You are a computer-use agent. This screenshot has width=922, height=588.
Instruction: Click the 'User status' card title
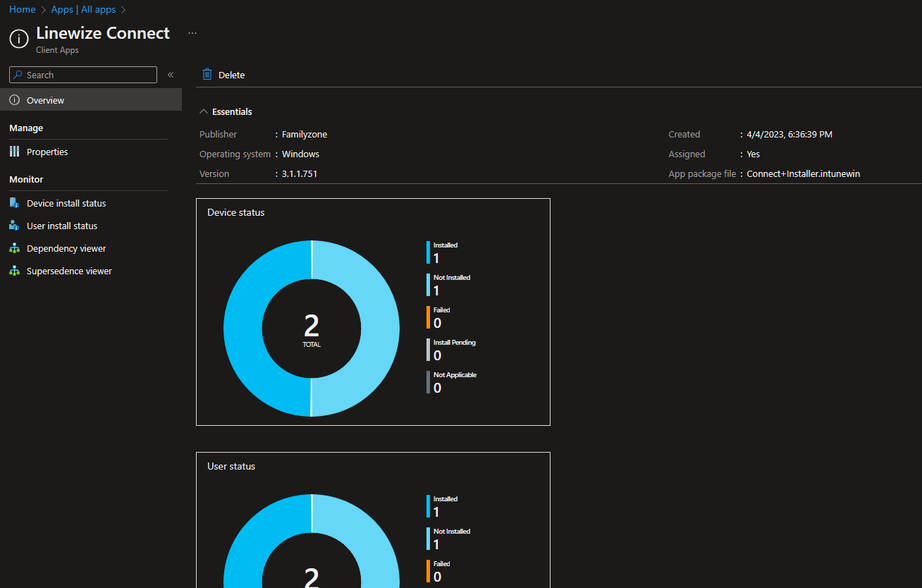[231, 466]
